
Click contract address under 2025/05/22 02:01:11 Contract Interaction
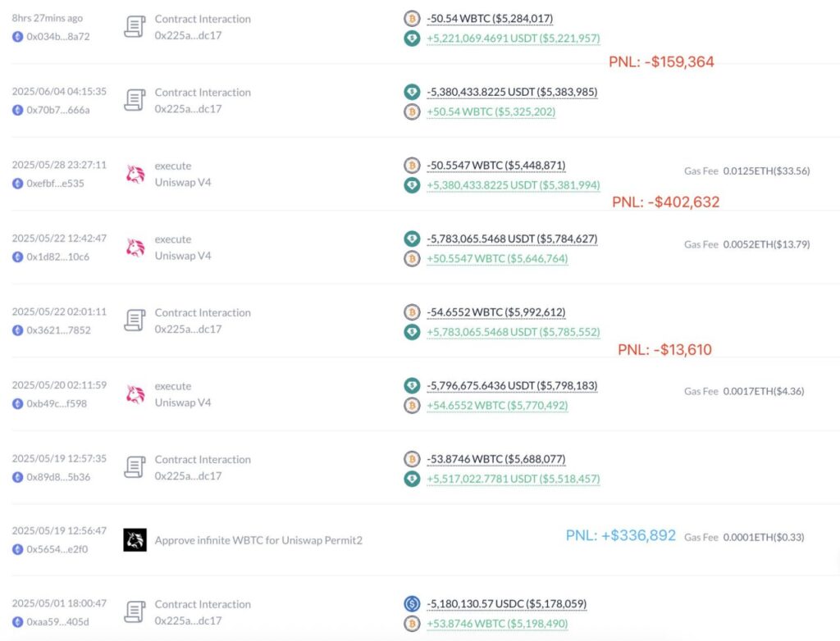click(x=188, y=330)
